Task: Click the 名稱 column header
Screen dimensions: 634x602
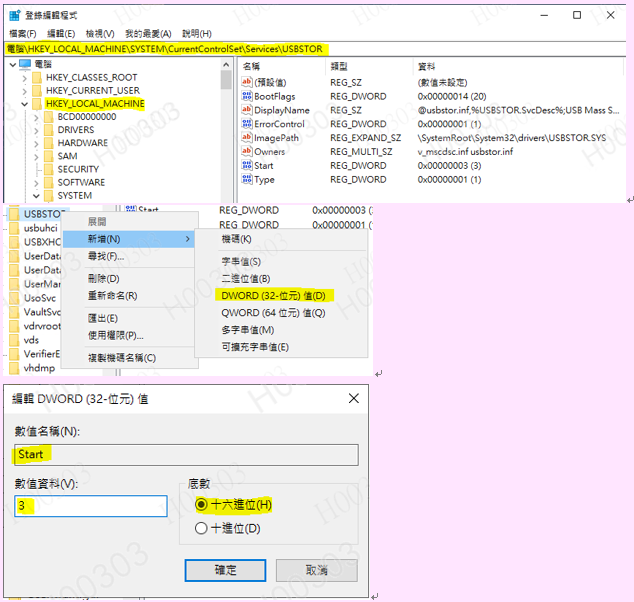Action: pyautogui.click(x=251, y=66)
